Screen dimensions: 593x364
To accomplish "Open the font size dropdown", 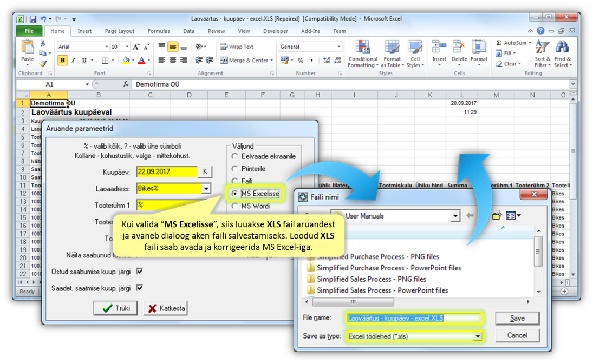I will (127, 47).
